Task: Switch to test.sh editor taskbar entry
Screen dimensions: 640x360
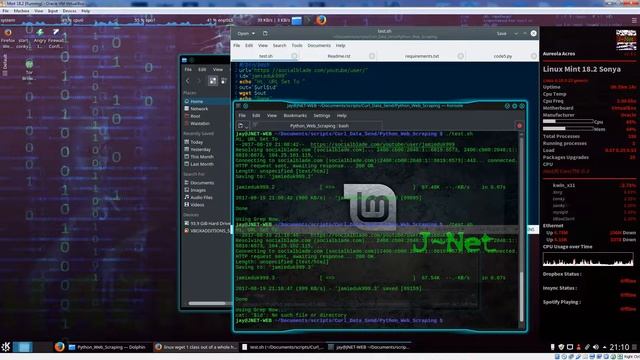Action: 283,347
